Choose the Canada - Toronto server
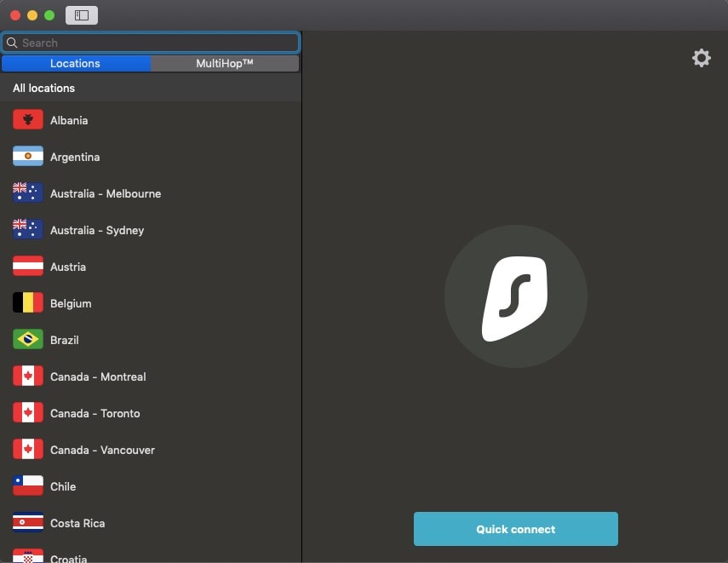The image size is (728, 563). pos(151,413)
